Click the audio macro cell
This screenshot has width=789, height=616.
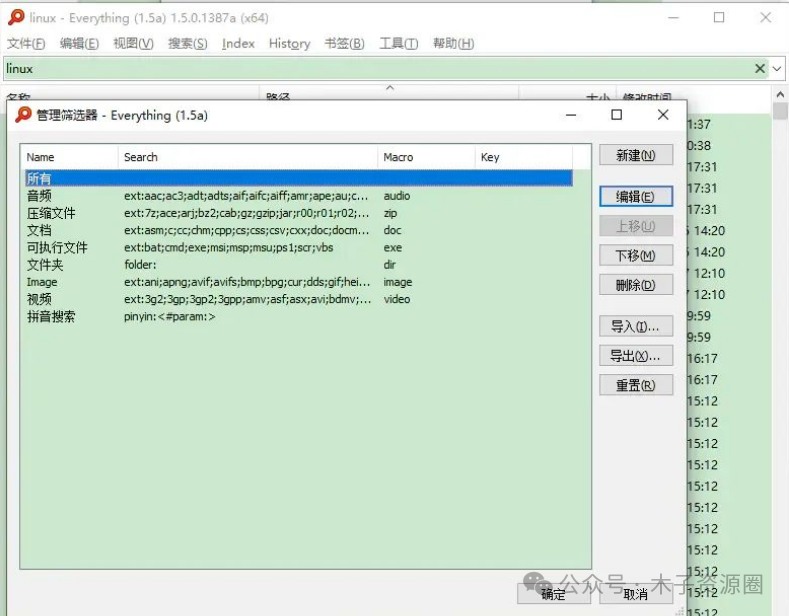(397, 196)
